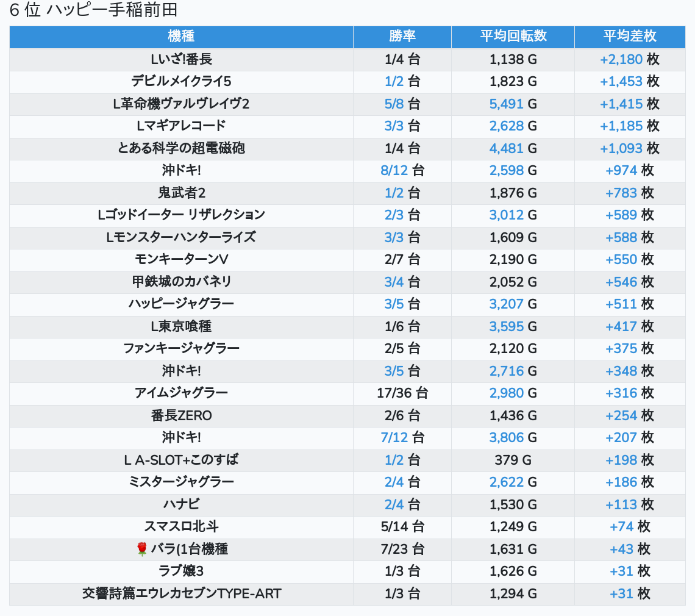
Task: Click the rose icon beside バラ
Action: [x=142, y=549]
